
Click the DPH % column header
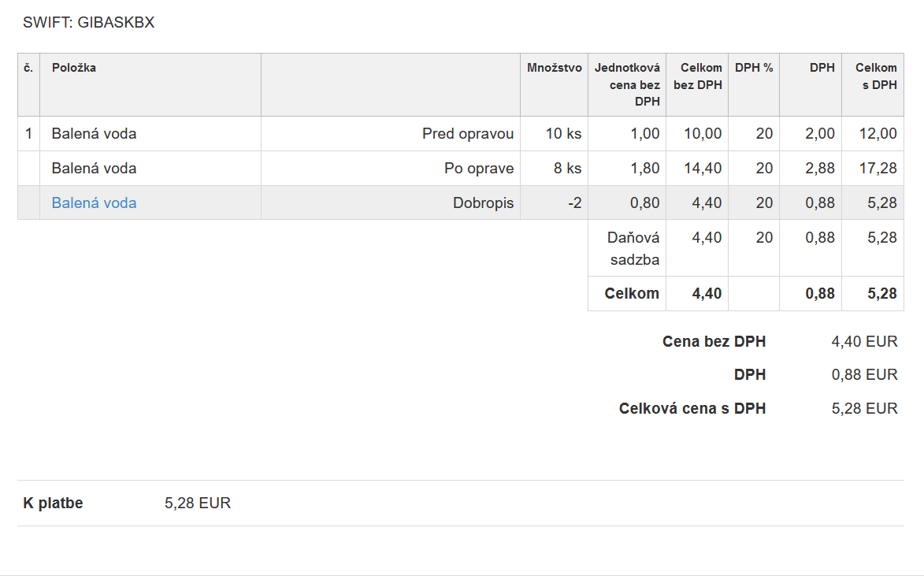pos(754,68)
